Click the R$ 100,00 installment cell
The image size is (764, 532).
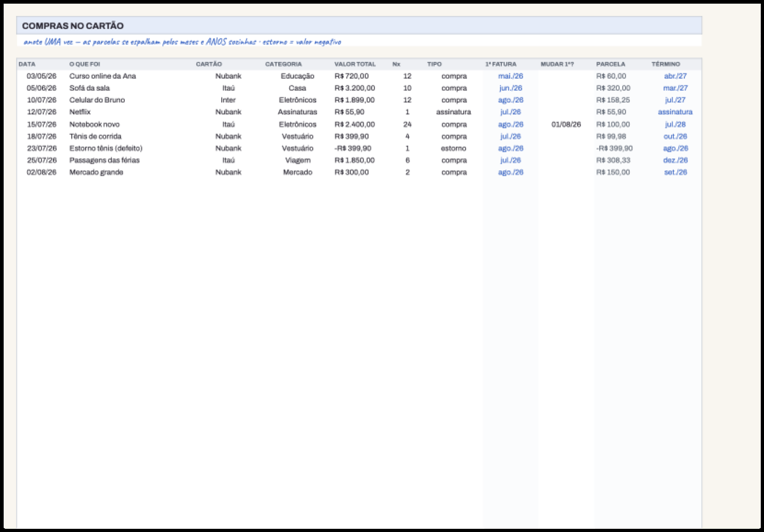pyautogui.click(x=613, y=124)
